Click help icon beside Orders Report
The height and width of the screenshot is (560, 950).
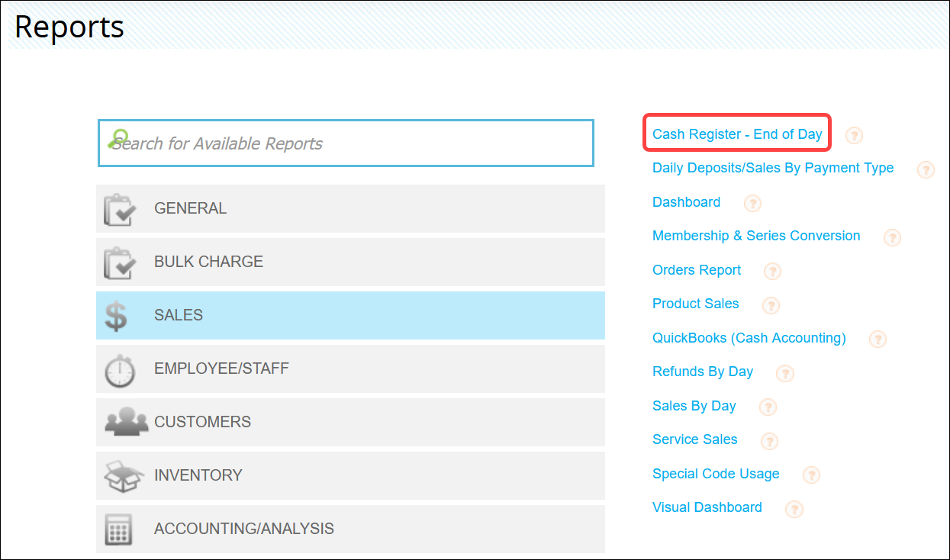(x=772, y=271)
